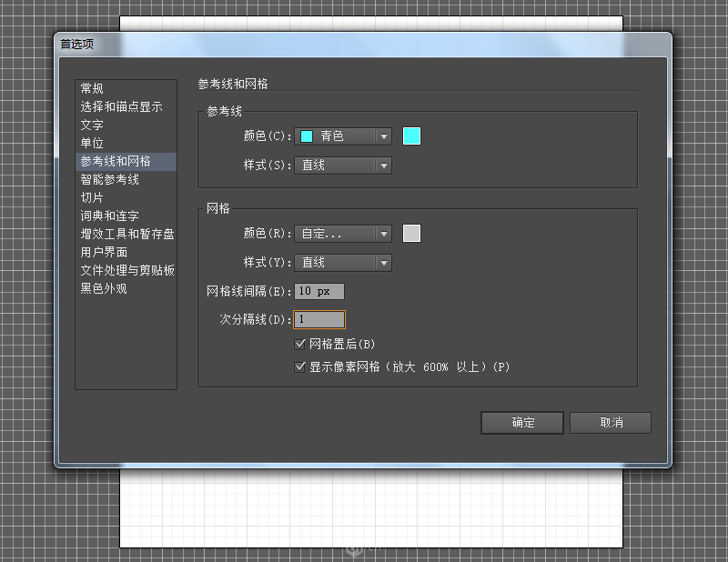The image size is (728, 562).
Task: Toggle the 显示像素网格 option
Action: coord(301,366)
